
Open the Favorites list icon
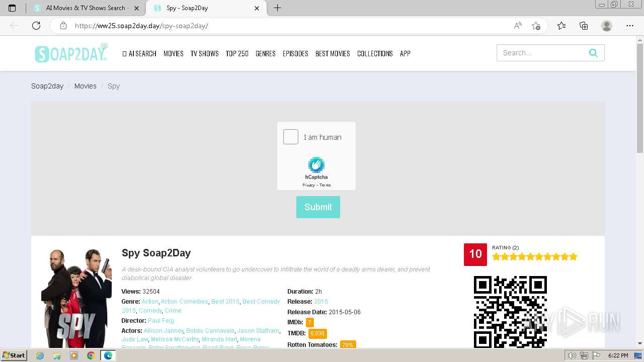pos(561,26)
